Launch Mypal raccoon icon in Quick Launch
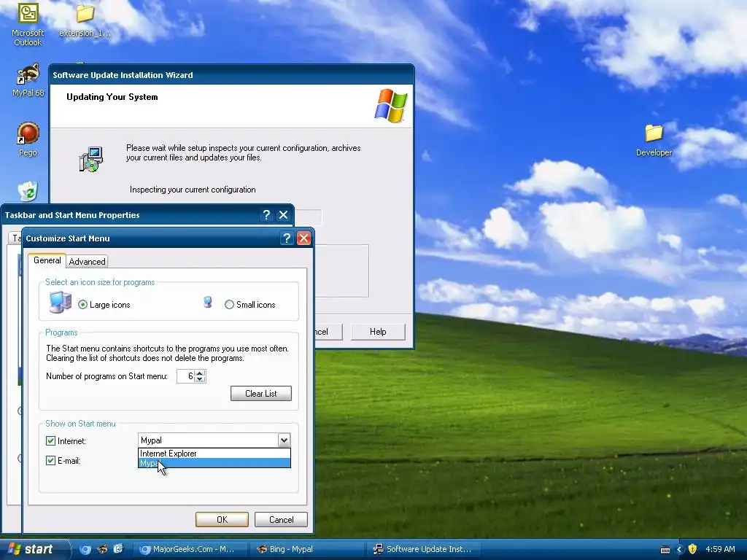 (x=102, y=549)
